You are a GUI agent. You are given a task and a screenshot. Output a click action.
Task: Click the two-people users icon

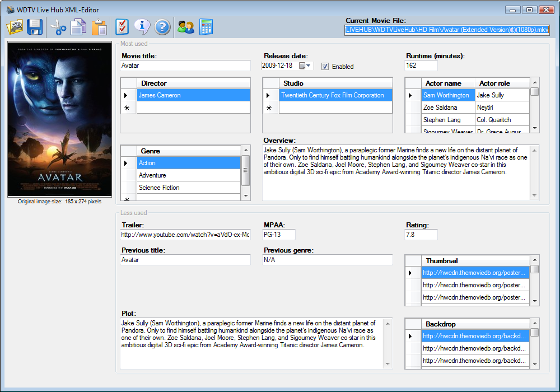pos(186,27)
